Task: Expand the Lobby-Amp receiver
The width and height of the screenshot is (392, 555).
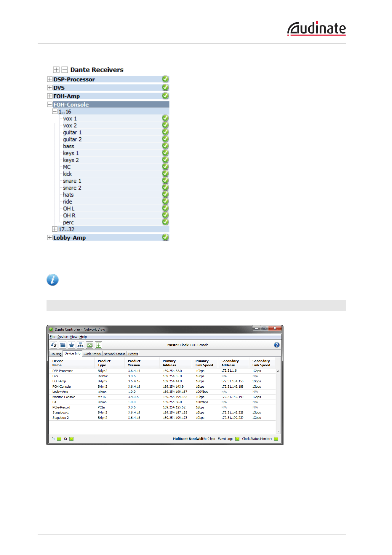Action: click(50, 237)
